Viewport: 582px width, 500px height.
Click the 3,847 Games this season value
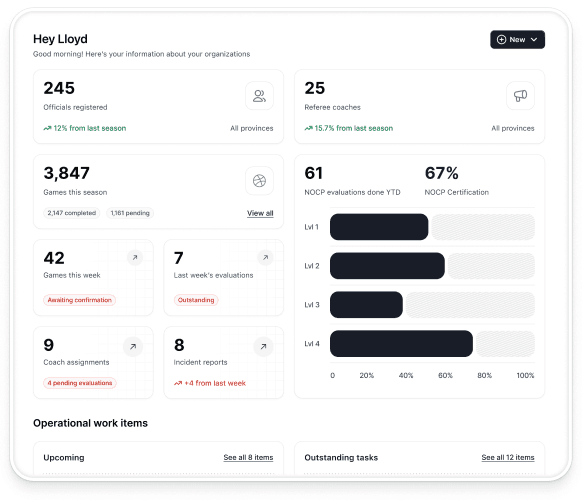(66, 173)
